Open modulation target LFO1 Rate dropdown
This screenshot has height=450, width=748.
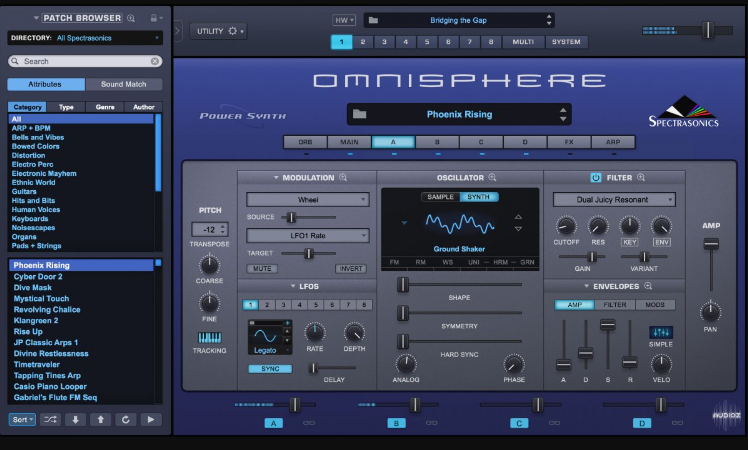tap(308, 235)
